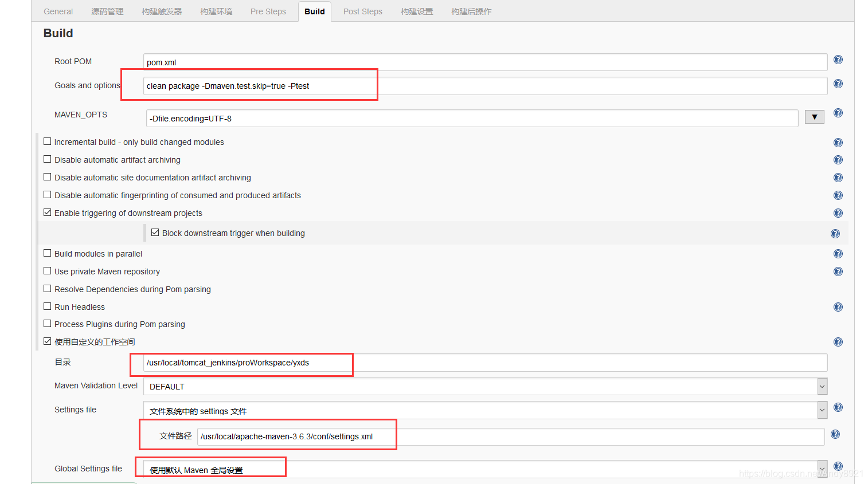Show help for Run Headless option
The image size is (868, 484).
838,307
